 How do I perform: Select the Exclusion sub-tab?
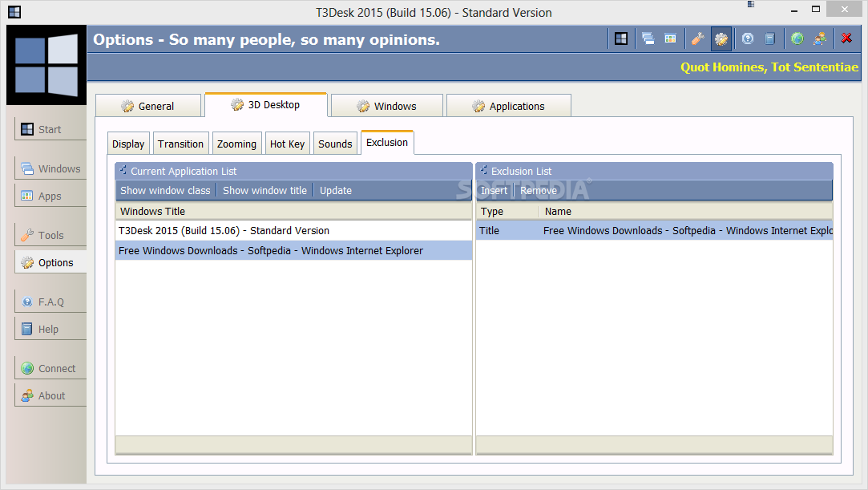tap(387, 142)
